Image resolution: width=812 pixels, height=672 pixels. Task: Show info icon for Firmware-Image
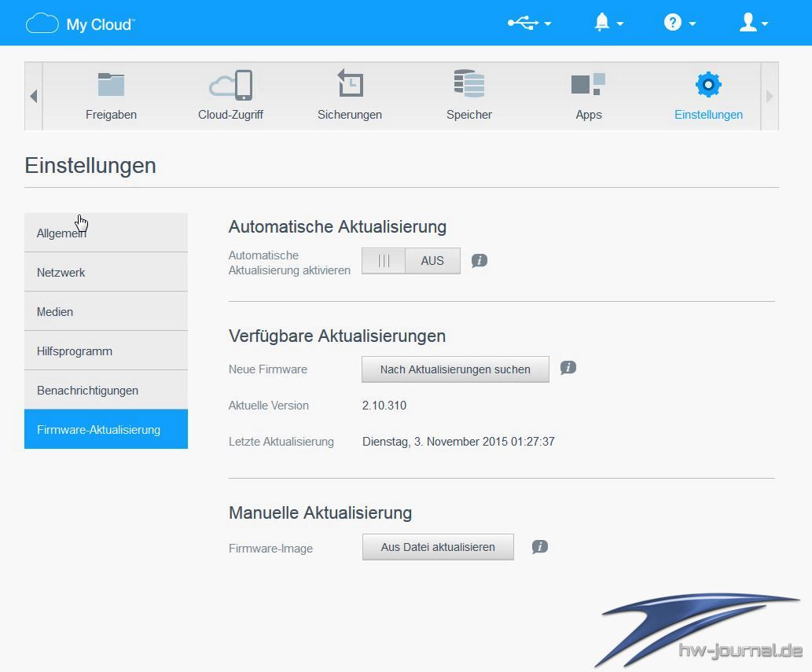(540, 547)
